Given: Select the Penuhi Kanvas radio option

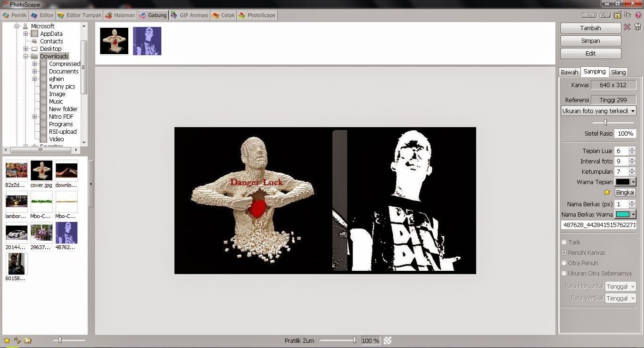Looking at the screenshot, I should (564, 252).
